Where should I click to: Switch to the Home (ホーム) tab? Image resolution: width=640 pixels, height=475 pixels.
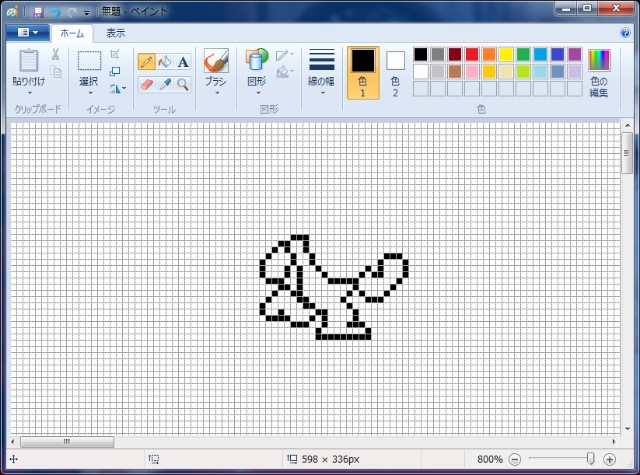tap(72, 33)
